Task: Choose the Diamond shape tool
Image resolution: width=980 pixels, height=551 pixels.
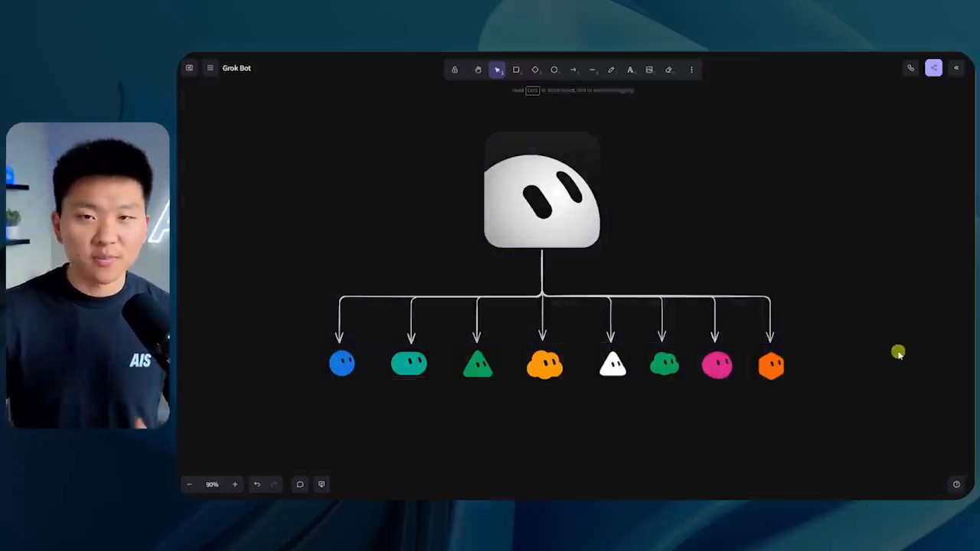Action: pyautogui.click(x=535, y=70)
